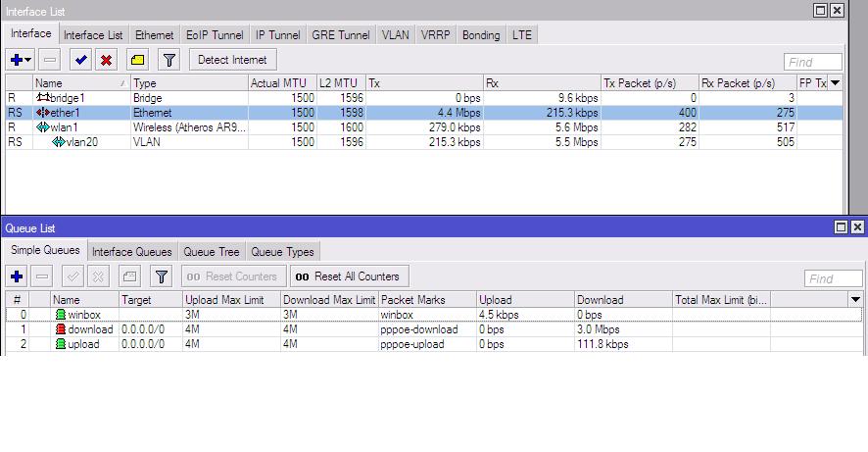Add new simple queue with plus icon

pos(17,276)
